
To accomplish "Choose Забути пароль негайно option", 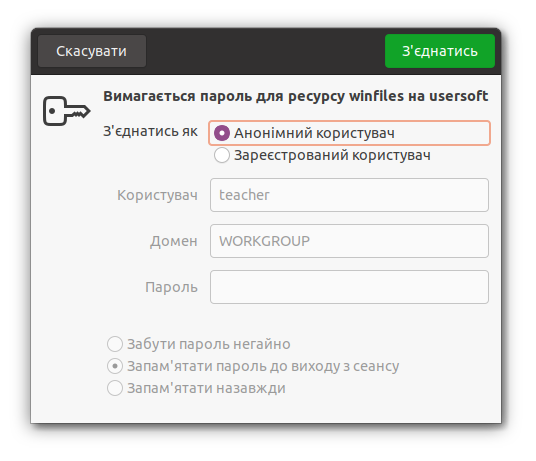I will 199,344.
